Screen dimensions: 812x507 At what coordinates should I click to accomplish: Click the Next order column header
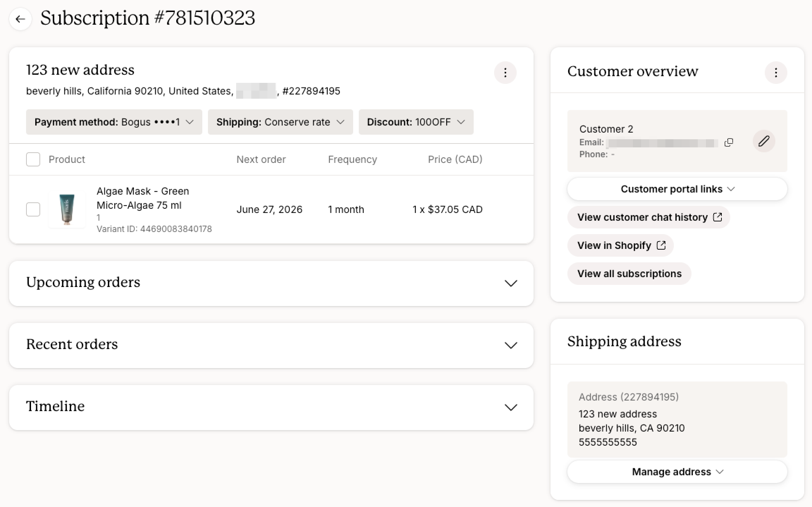coord(261,159)
